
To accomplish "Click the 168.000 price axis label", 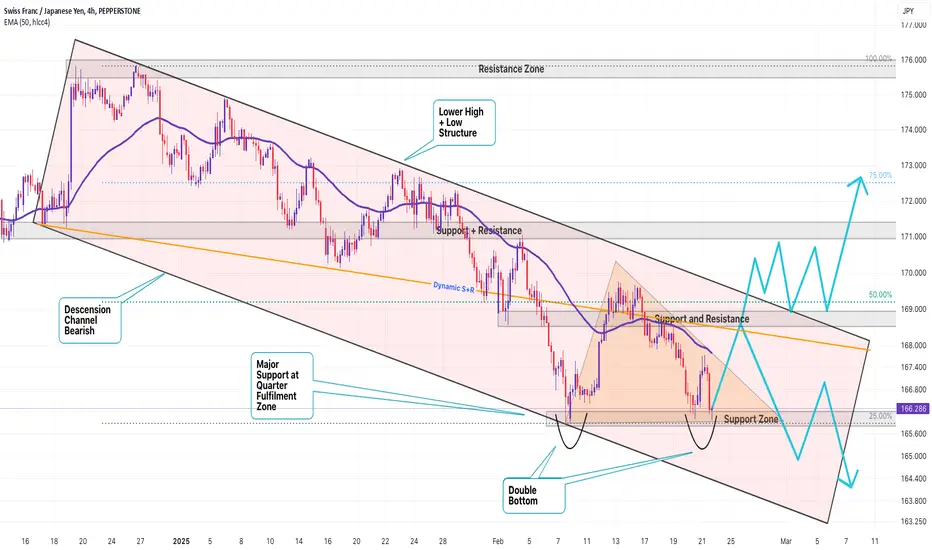I will tap(914, 345).
